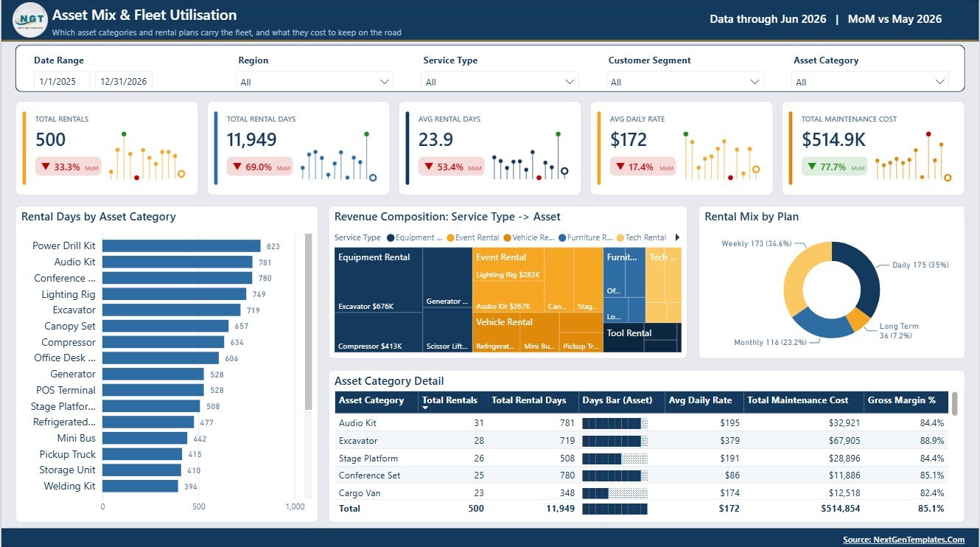This screenshot has width=980, height=547.
Task: Click the Total Rentals sparkline chart
Action: [x=147, y=156]
